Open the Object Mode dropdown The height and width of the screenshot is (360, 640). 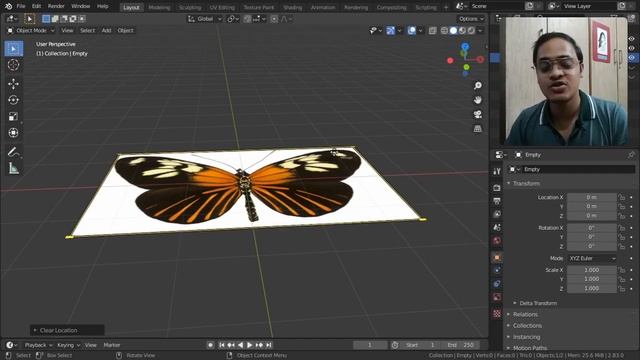(31, 31)
